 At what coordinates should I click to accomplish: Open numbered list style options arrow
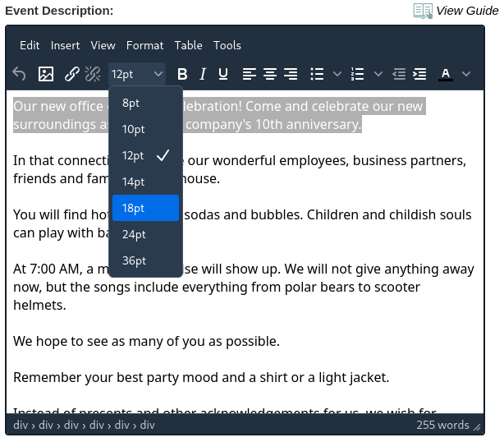[378, 74]
